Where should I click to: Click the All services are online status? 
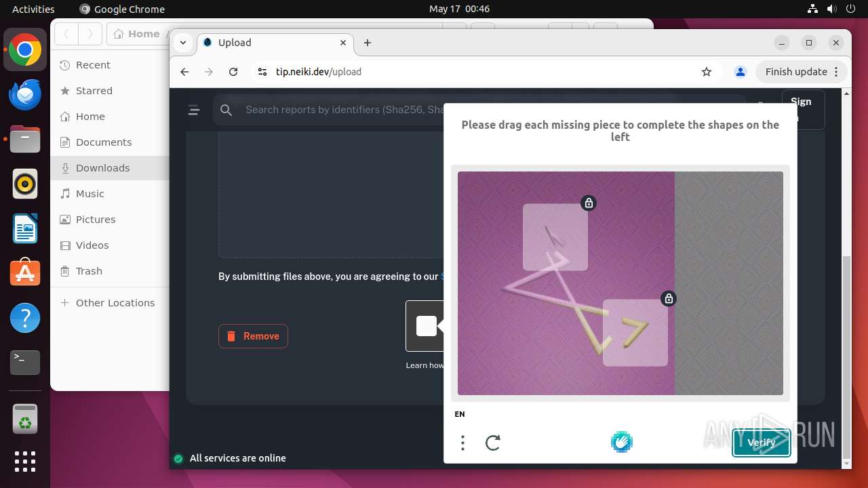(230, 458)
